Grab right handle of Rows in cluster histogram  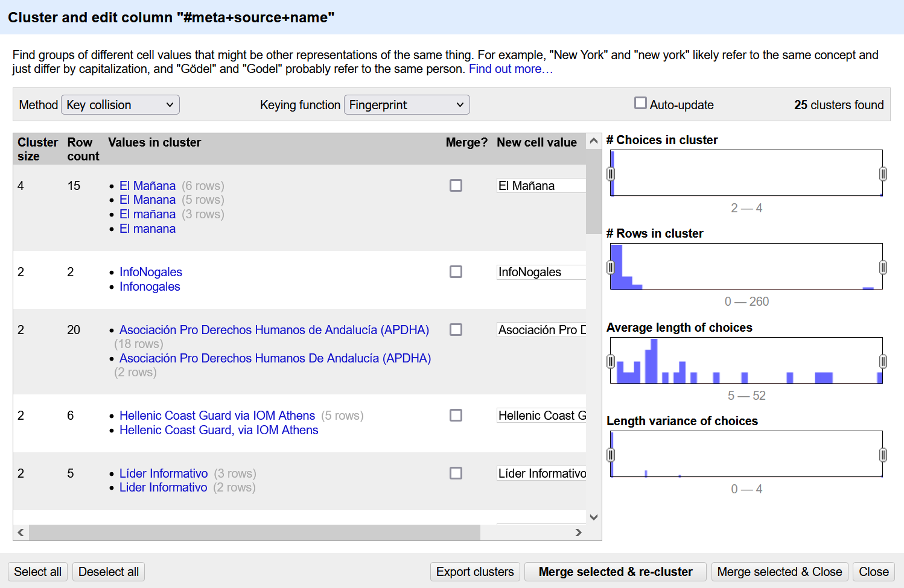(883, 267)
